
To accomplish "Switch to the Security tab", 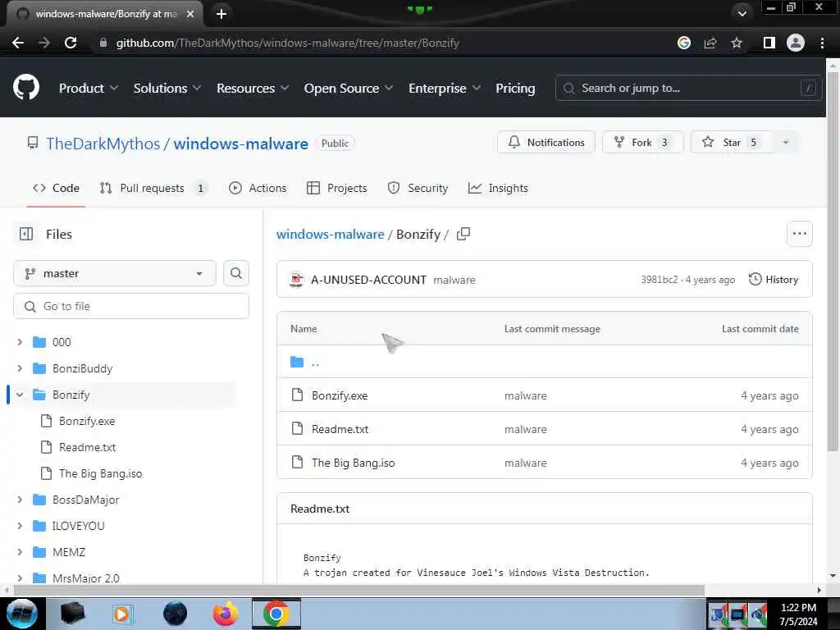I will coord(418,188).
